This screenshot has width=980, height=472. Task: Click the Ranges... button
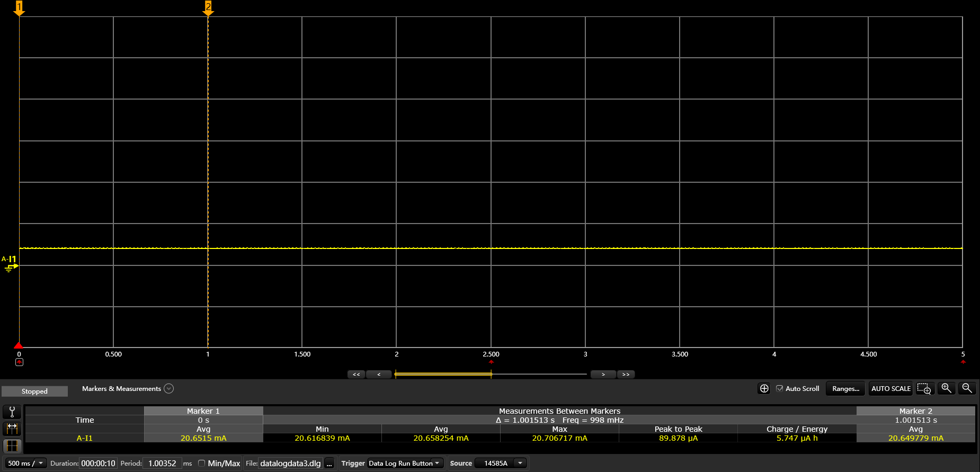point(845,388)
